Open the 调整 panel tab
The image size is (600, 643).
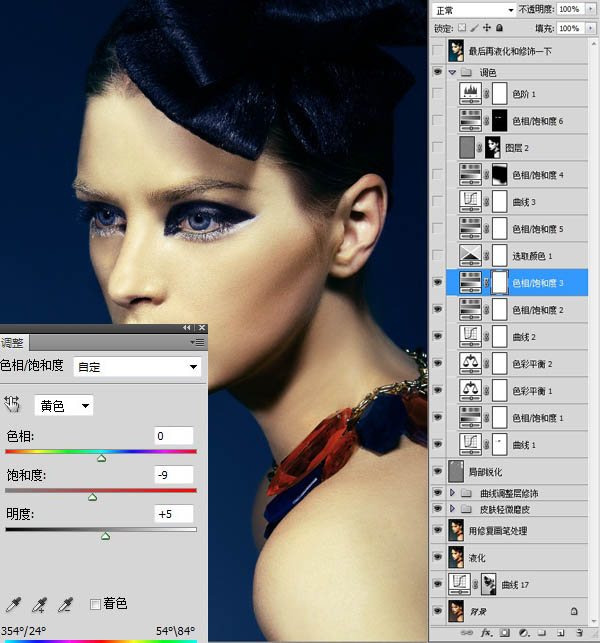pos(14,342)
